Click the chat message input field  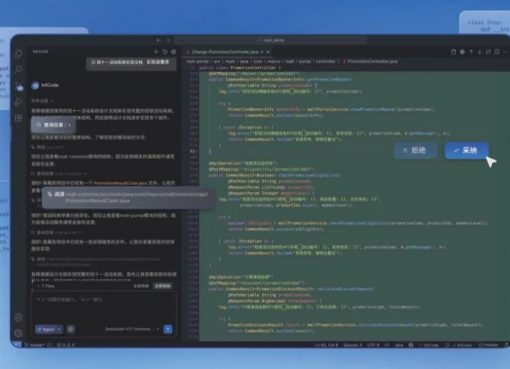(104, 307)
